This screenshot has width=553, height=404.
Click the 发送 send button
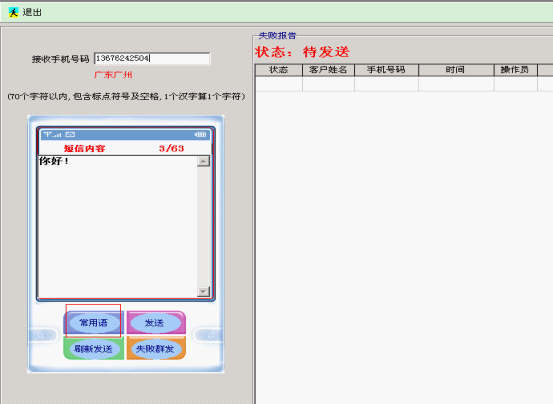tap(156, 323)
